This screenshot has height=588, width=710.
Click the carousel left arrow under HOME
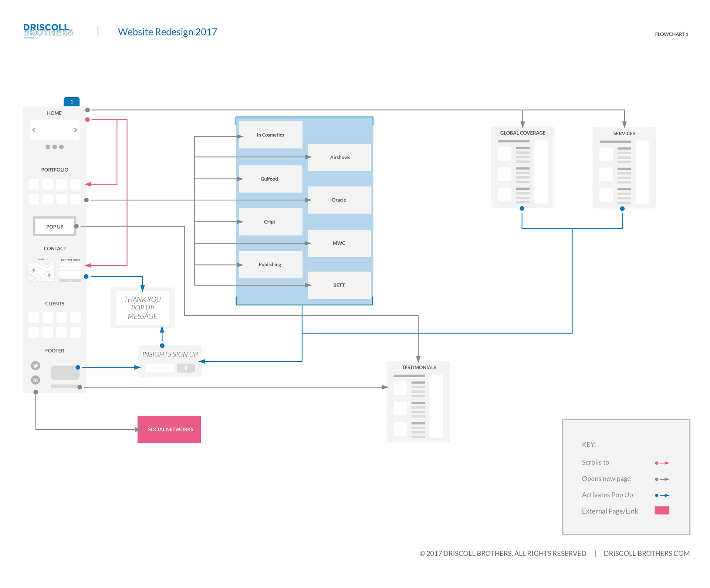(34, 130)
